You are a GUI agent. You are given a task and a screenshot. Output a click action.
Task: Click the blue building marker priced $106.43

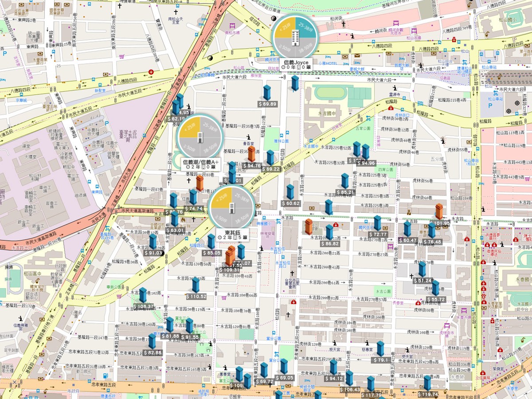[349, 378]
